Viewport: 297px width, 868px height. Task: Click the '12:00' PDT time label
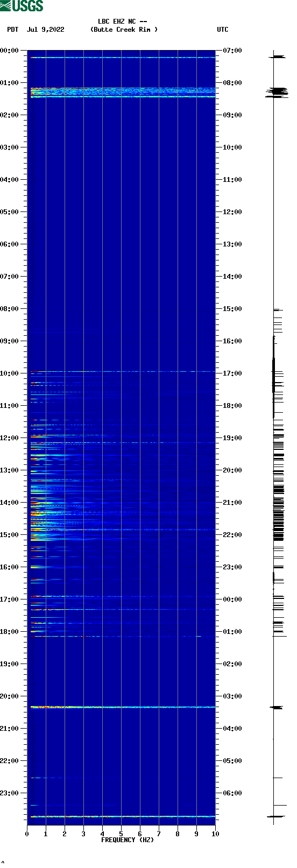tap(10, 438)
